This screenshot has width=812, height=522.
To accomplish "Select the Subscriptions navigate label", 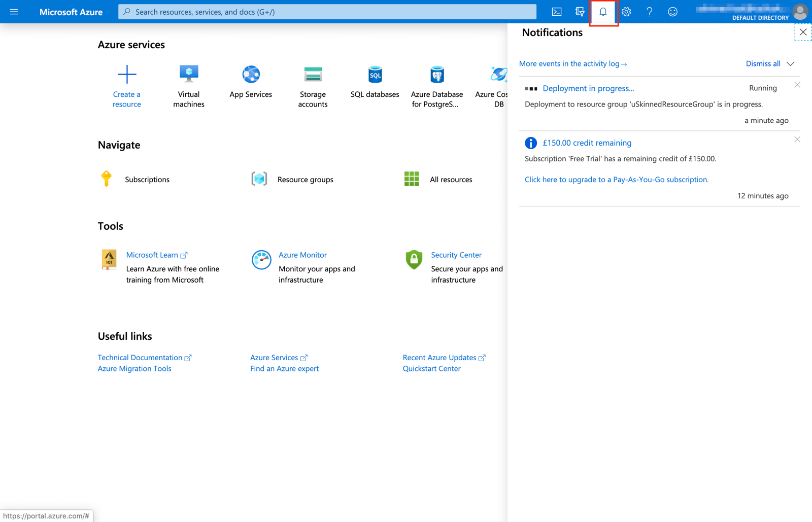I will point(147,180).
